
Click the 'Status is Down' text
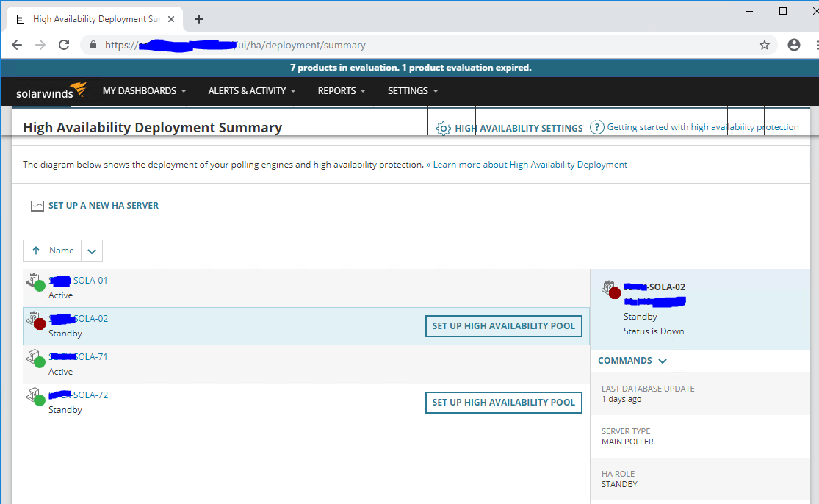pyautogui.click(x=654, y=331)
